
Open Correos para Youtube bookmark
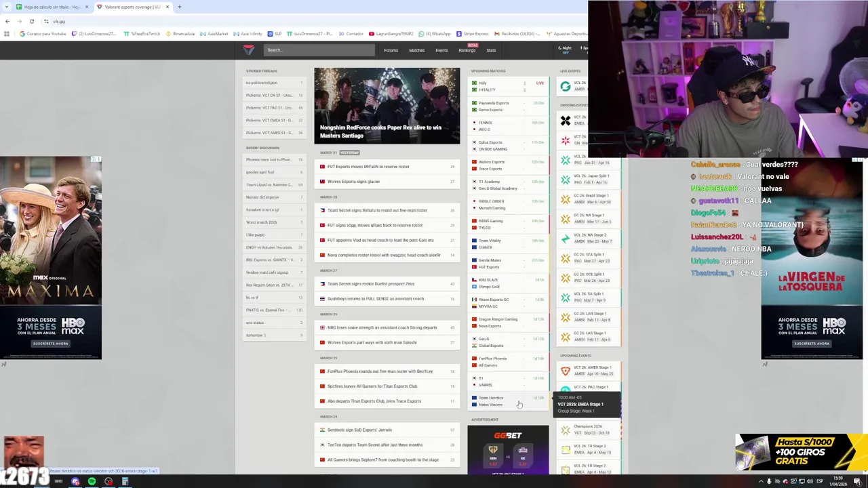coord(43,33)
